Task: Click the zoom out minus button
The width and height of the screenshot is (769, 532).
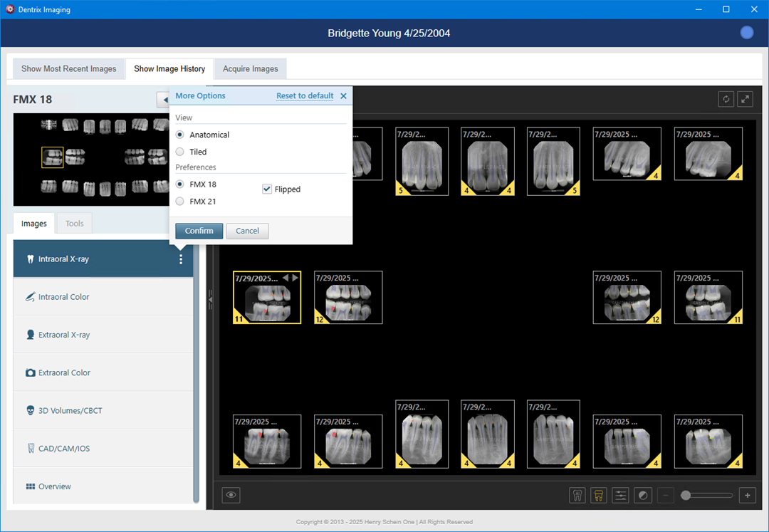Action: (x=666, y=495)
